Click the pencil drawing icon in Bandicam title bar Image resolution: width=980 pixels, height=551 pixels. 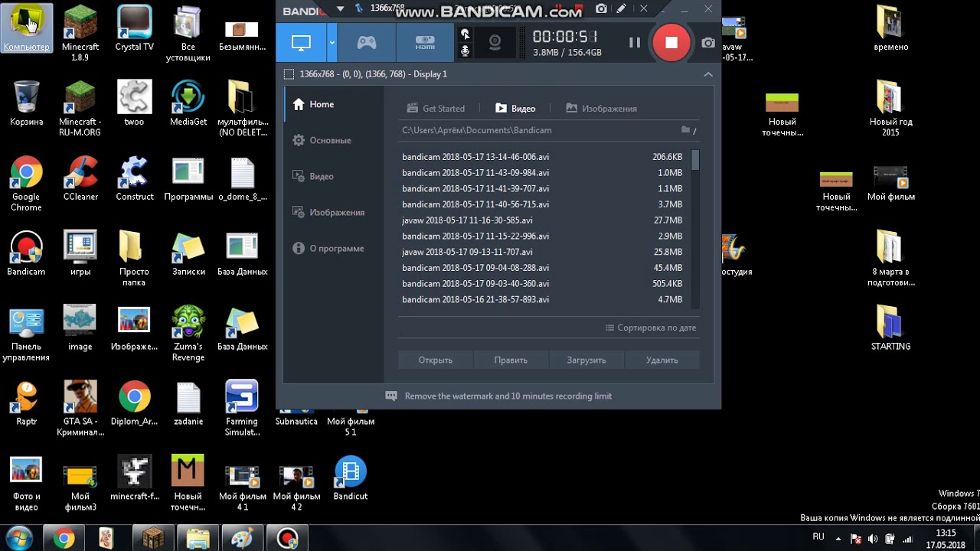[x=621, y=8]
